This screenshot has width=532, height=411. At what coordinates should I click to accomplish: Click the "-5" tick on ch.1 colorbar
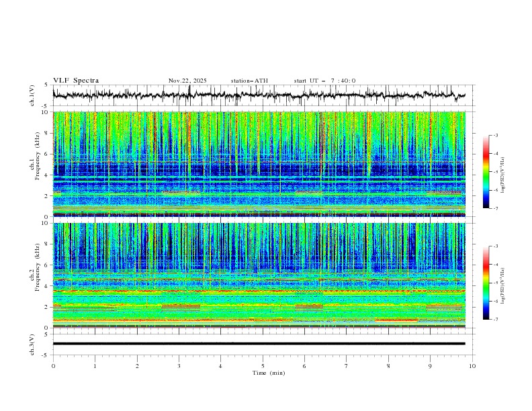[x=495, y=172]
